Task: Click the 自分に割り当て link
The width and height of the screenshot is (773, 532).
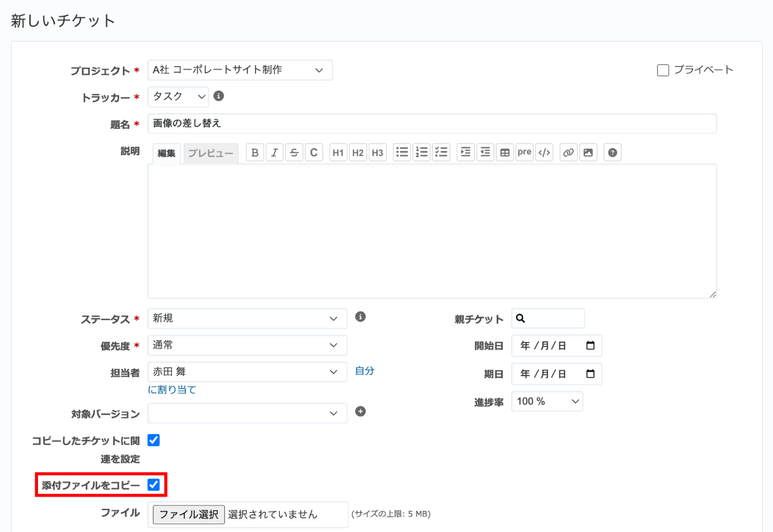Action: click(x=364, y=371)
